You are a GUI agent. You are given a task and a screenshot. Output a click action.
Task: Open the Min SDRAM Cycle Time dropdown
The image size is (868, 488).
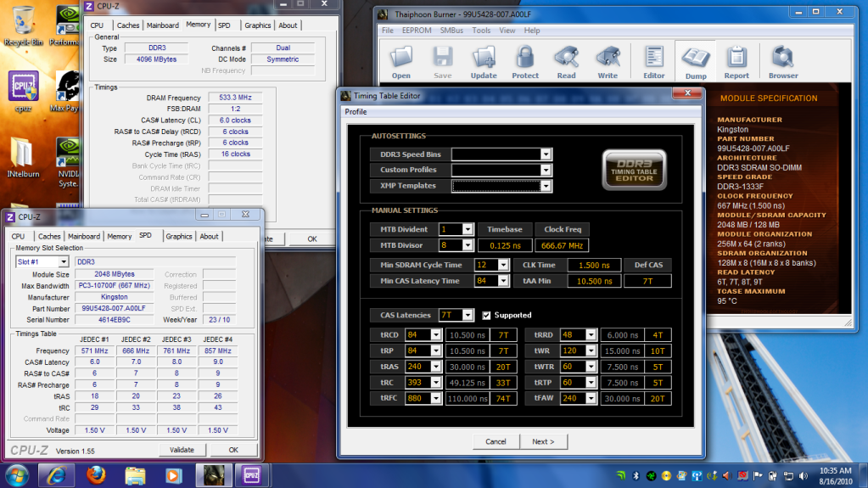[502, 266]
